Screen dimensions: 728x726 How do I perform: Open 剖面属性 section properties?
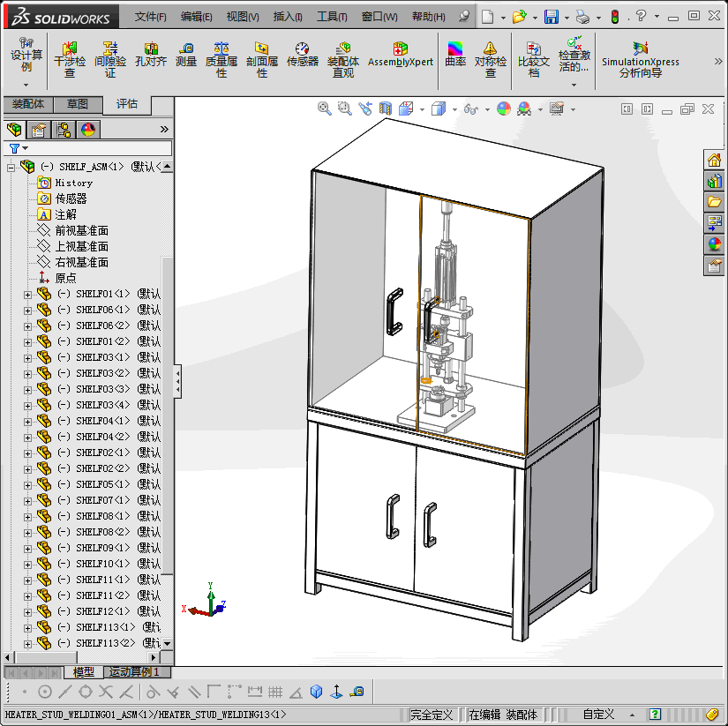pyautogui.click(x=262, y=60)
